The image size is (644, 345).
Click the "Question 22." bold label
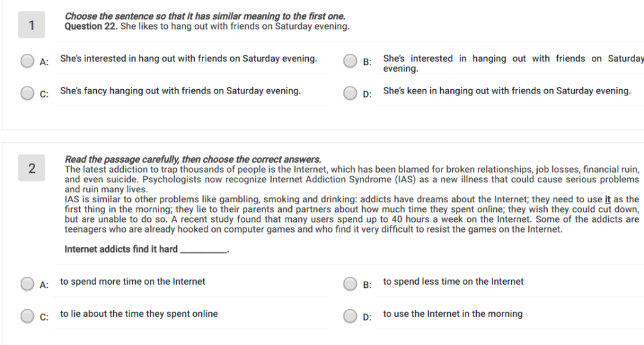(x=91, y=26)
